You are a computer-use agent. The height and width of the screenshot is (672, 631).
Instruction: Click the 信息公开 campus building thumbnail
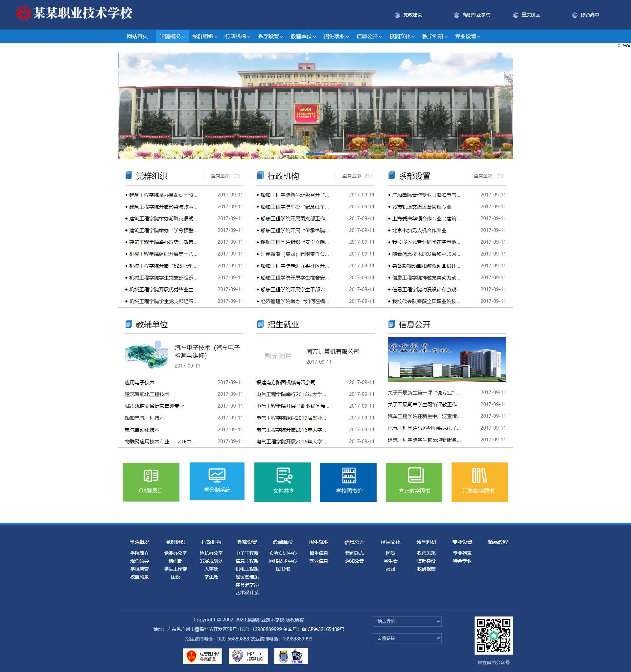coord(446,359)
